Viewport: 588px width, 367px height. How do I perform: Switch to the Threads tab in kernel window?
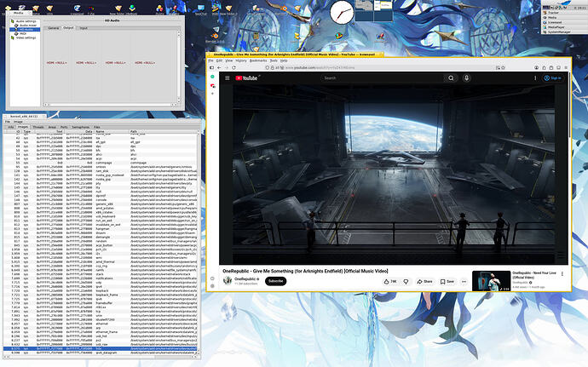point(38,127)
